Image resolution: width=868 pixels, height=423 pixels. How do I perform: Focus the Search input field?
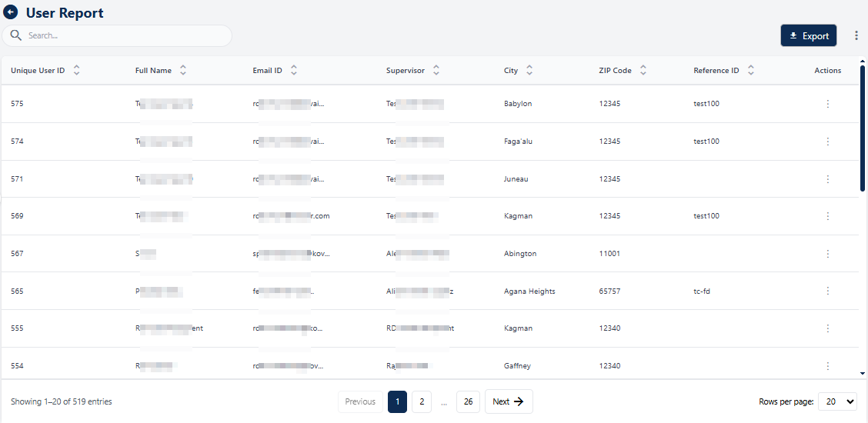tap(117, 35)
